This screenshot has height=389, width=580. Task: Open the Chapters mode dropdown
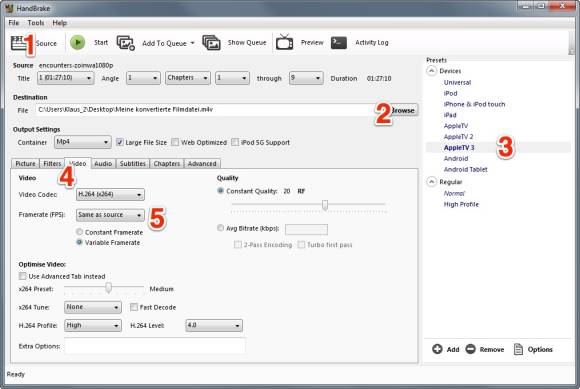click(188, 78)
